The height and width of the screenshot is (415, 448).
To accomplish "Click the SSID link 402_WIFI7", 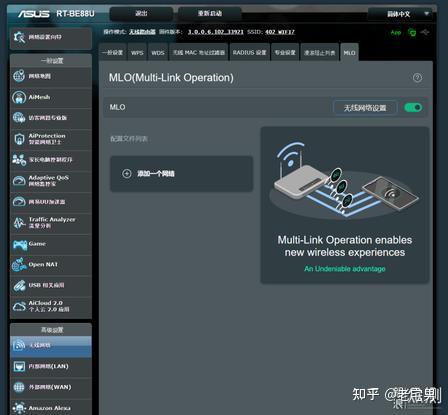I will (280, 32).
